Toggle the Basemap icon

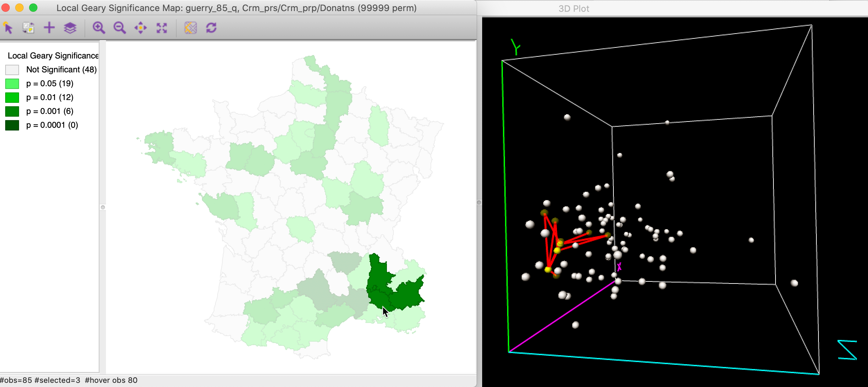pyautogui.click(x=191, y=28)
